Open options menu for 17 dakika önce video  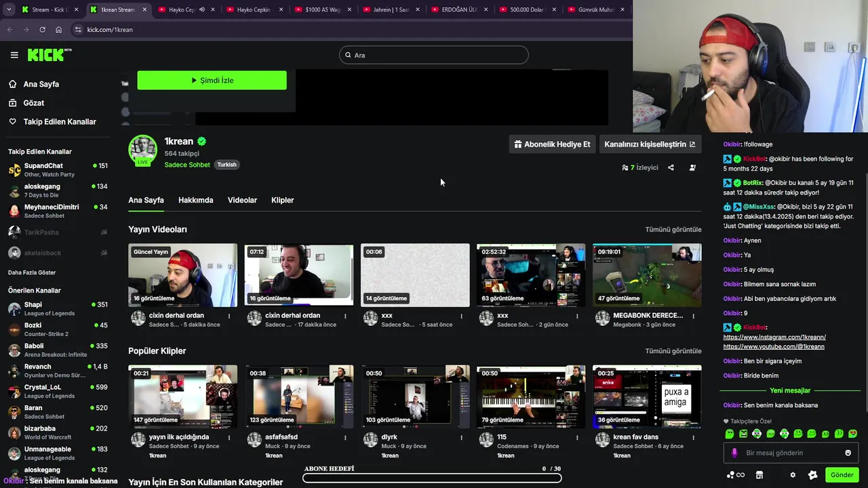click(345, 316)
